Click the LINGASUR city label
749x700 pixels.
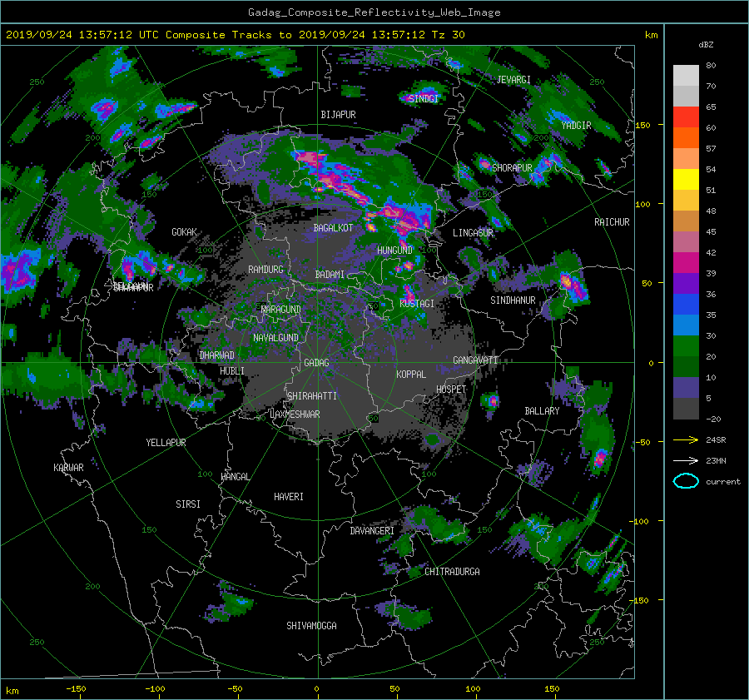click(x=473, y=233)
